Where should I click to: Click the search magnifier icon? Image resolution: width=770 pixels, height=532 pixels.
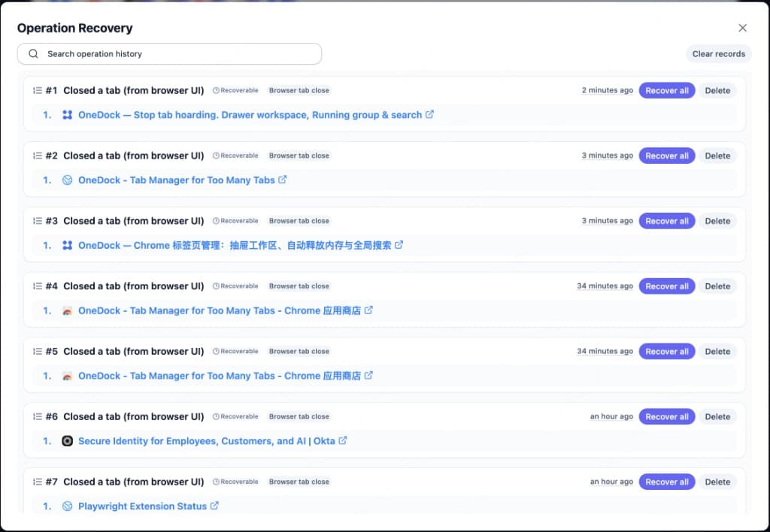pos(33,53)
